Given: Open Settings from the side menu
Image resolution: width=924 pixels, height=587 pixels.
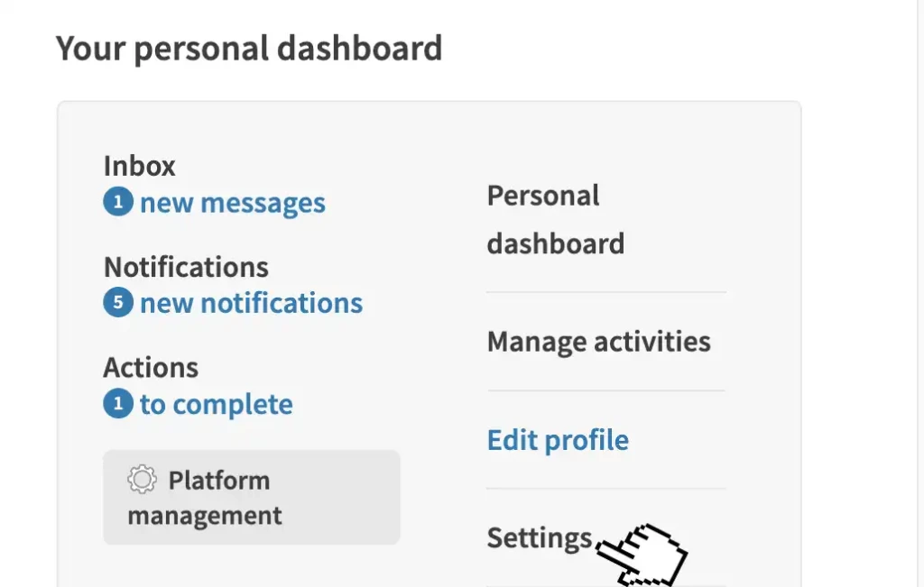Looking at the screenshot, I should click(x=539, y=538).
